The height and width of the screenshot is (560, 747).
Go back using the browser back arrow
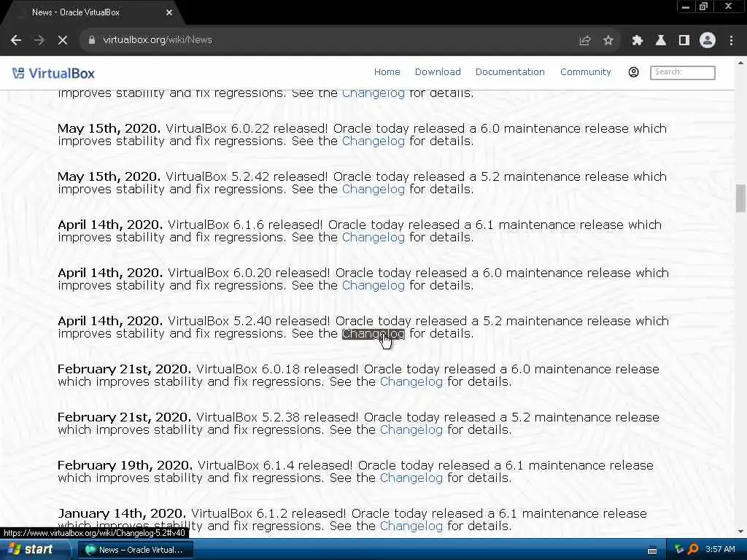16,40
